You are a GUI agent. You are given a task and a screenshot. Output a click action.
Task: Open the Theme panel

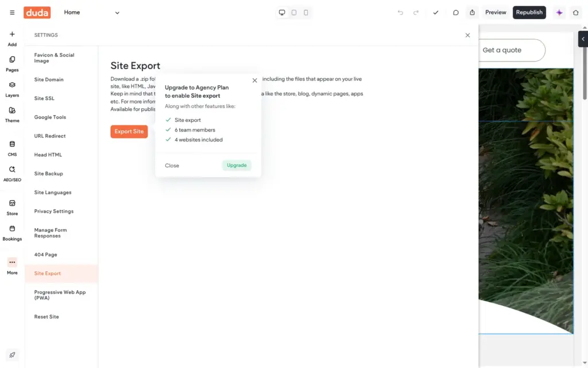pos(12,115)
